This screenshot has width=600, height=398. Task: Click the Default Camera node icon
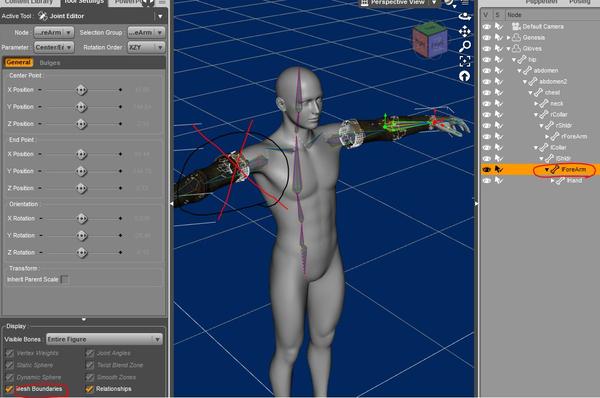(x=516, y=26)
